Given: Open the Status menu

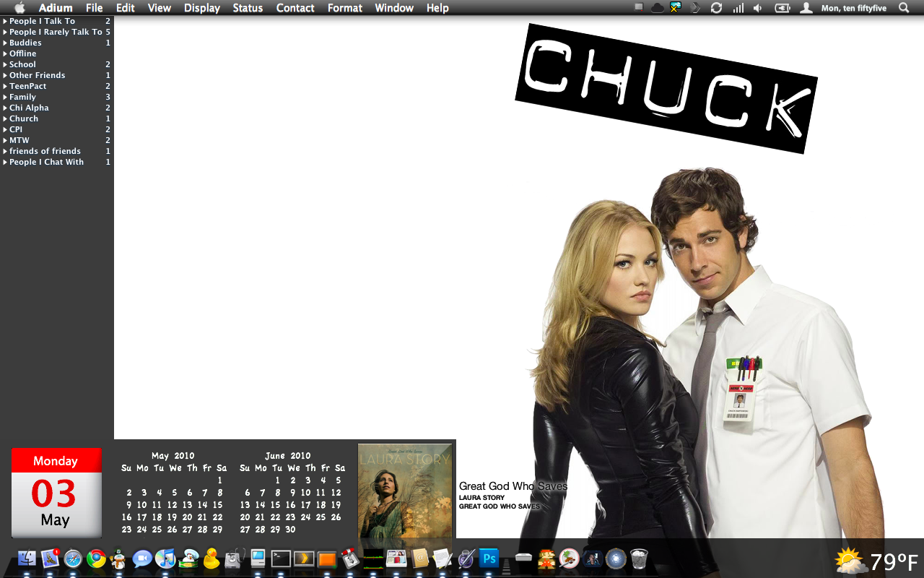Looking at the screenshot, I should (248, 8).
